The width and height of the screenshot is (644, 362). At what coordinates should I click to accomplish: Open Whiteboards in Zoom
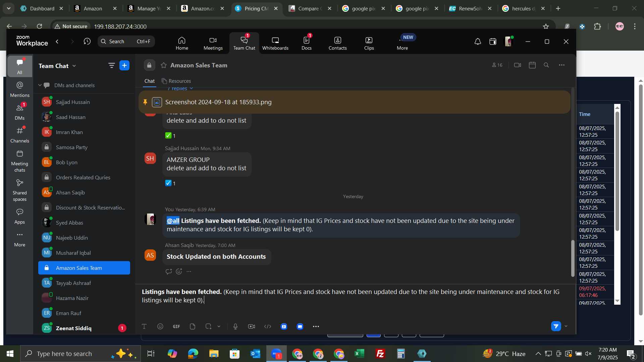(x=275, y=43)
